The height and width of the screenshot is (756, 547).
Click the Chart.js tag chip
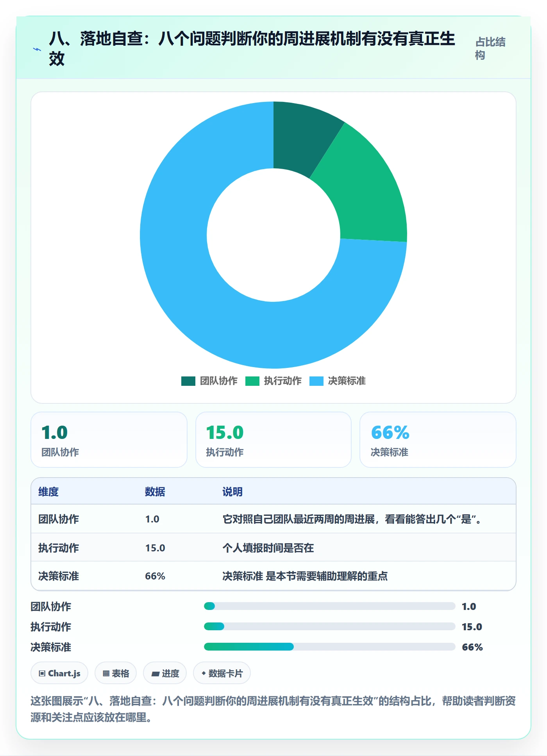[x=59, y=673]
